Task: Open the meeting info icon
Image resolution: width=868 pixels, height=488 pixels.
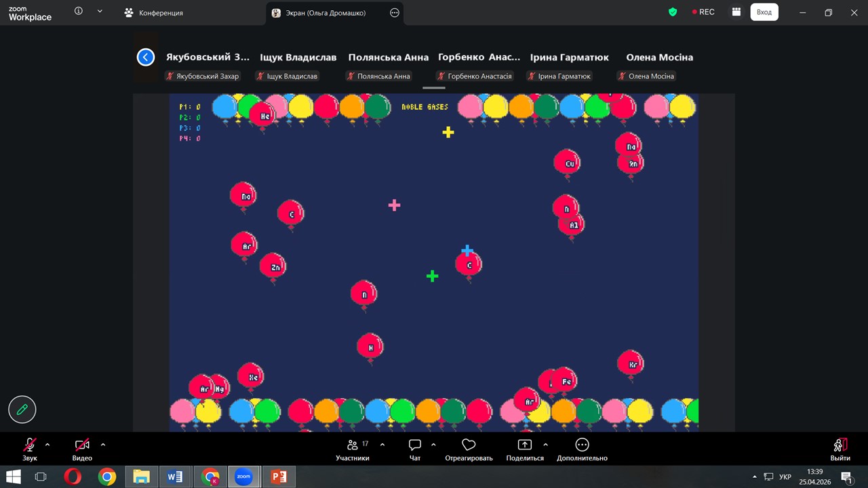Action: point(79,12)
